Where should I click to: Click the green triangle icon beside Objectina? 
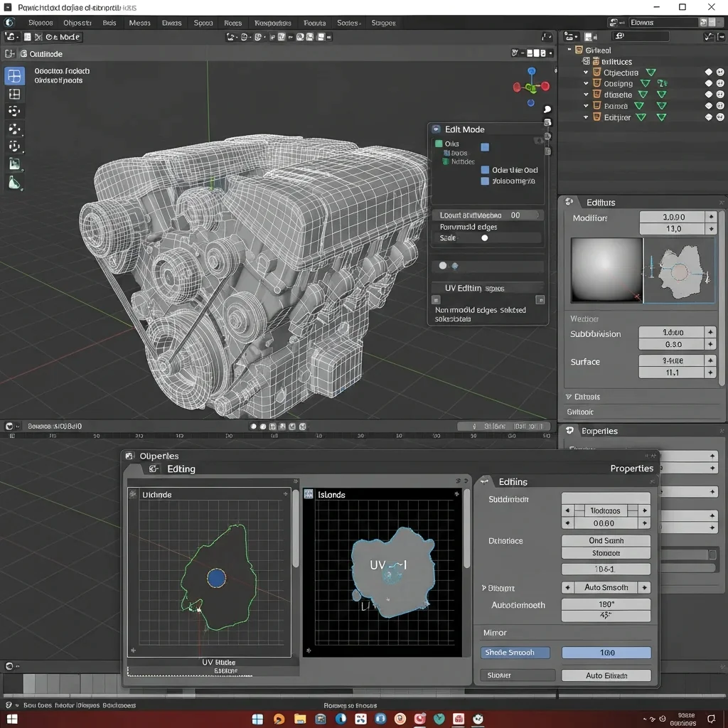(x=651, y=73)
